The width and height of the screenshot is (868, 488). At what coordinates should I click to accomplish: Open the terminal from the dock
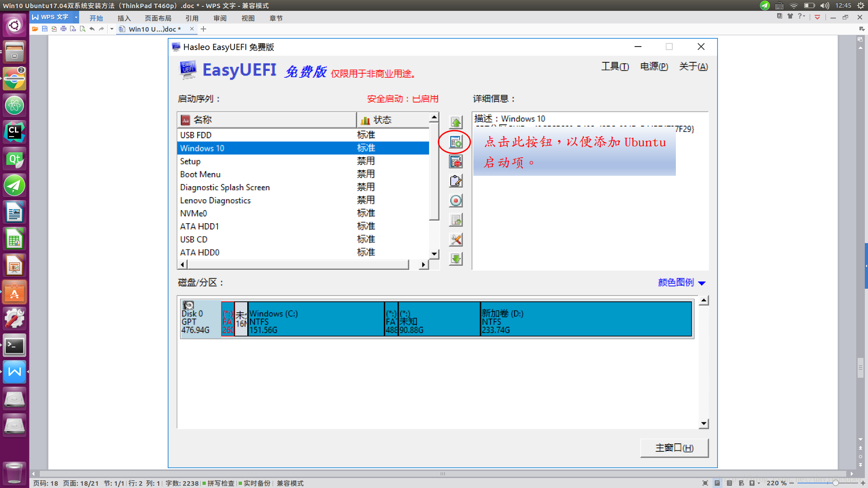click(x=14, y=346)
